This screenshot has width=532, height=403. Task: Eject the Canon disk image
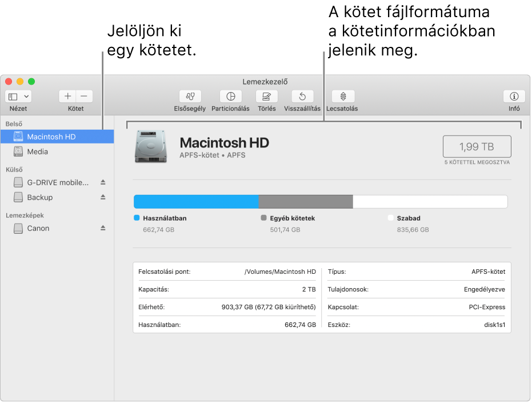(x=103, y=228)
